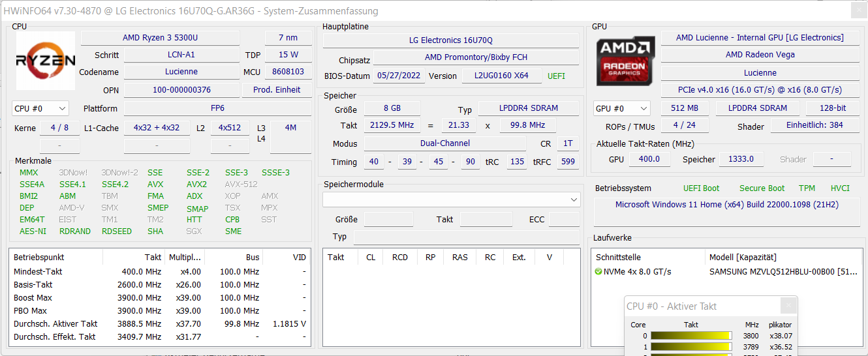Open the GPU #0 selector dropdown

click(x=622, y=108)
